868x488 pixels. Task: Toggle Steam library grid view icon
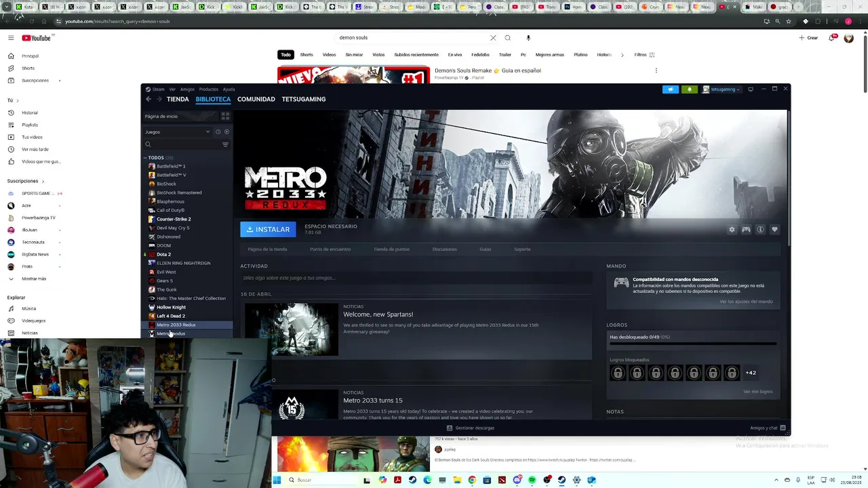[x=226, y=116]
